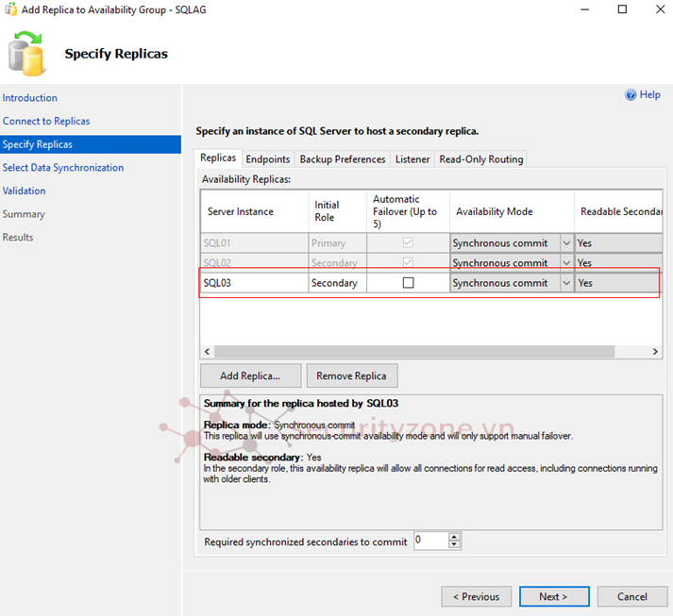Cancel the Add Replica wizard

coord(631,596)
